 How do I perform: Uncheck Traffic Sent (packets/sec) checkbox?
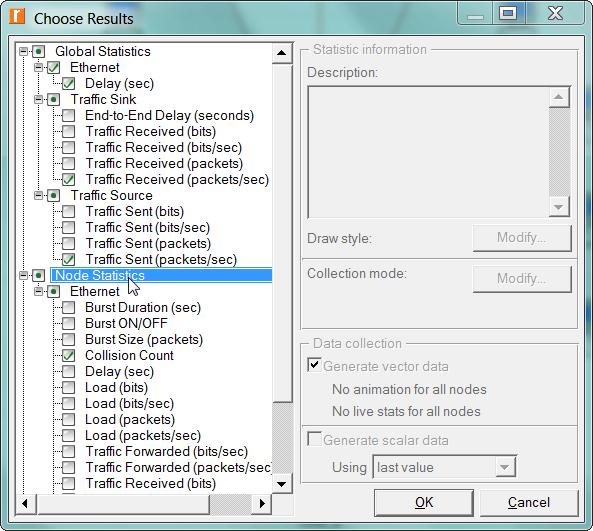[x=68, y=259]
